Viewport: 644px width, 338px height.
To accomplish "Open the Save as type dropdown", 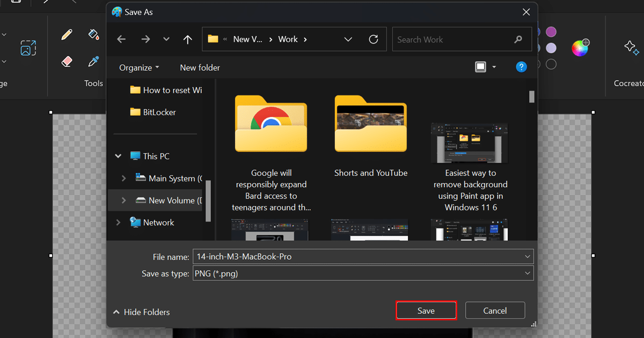I will 362,274.
